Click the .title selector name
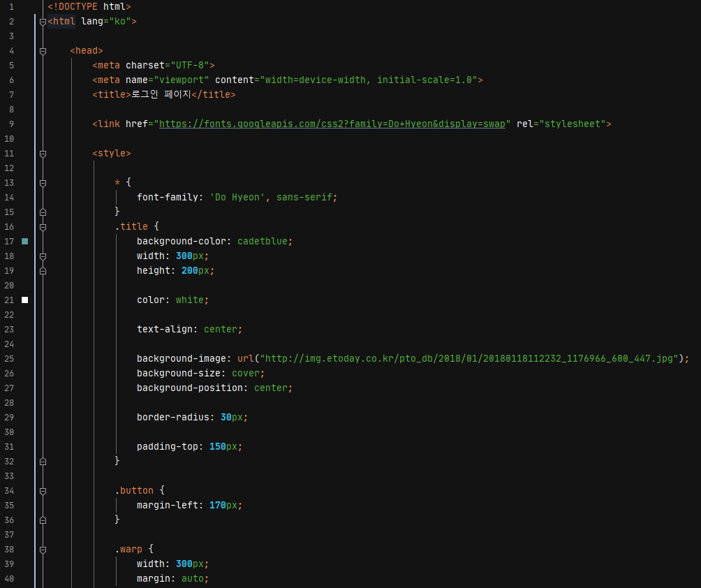Image resolution: width=701 pixels, height=588 pixels. pyautogui.click(x=131, y=227)
